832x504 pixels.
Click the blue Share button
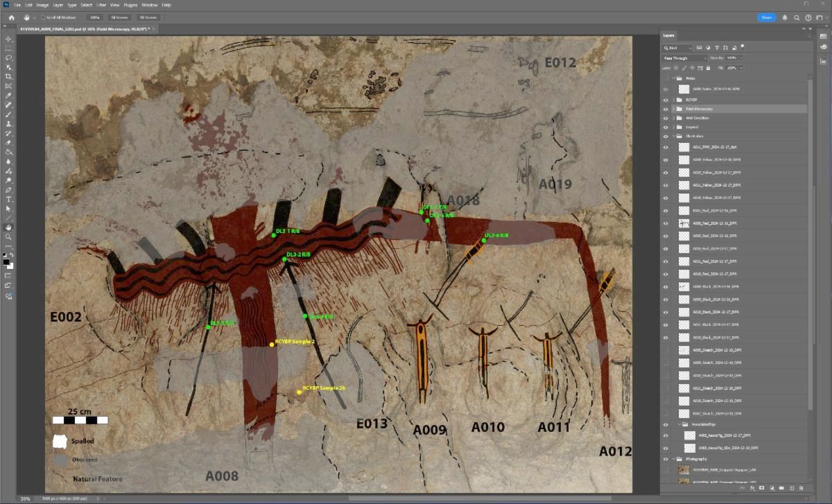(x=766, y=17)
